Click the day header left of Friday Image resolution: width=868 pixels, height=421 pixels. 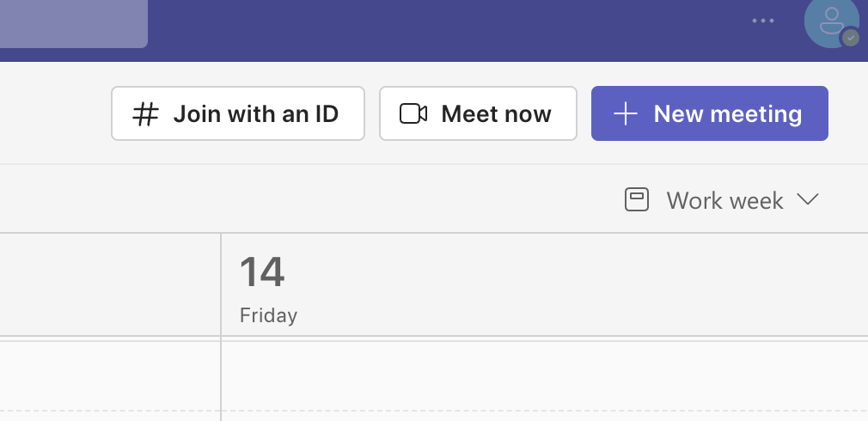(110, 284)
